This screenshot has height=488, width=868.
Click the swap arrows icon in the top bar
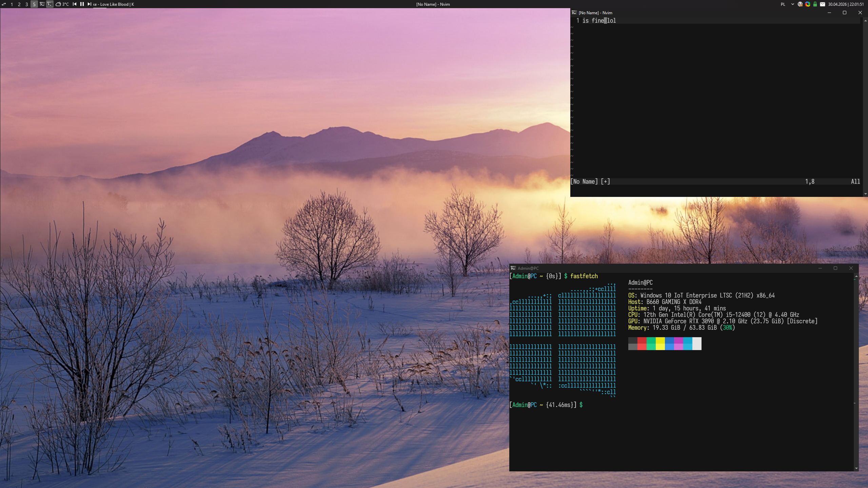pos(4,4)
